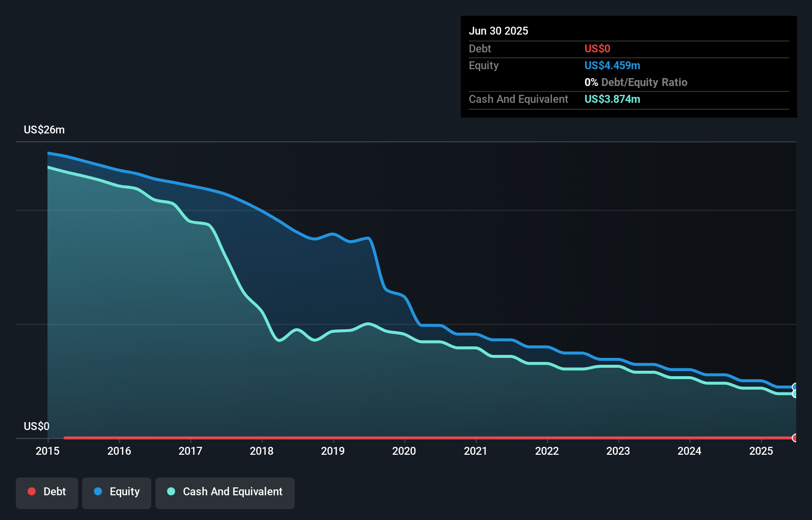Click the Debt series endpoint marker

point(795,438)
